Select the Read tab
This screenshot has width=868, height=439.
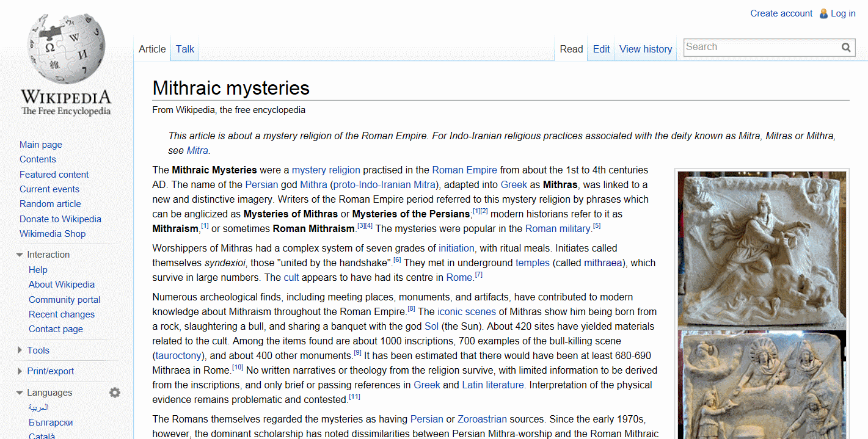click(x=572, y=49)
